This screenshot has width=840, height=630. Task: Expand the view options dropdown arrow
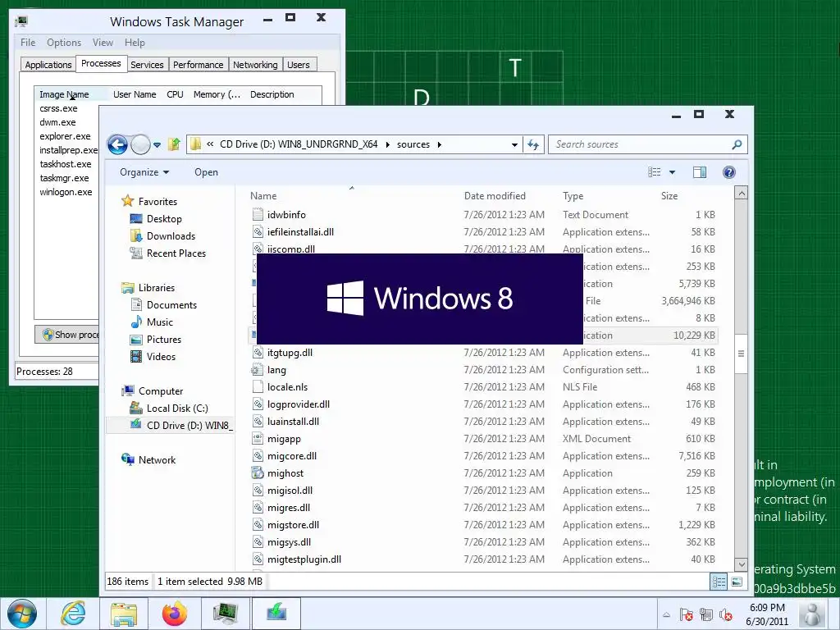(673, 172)
